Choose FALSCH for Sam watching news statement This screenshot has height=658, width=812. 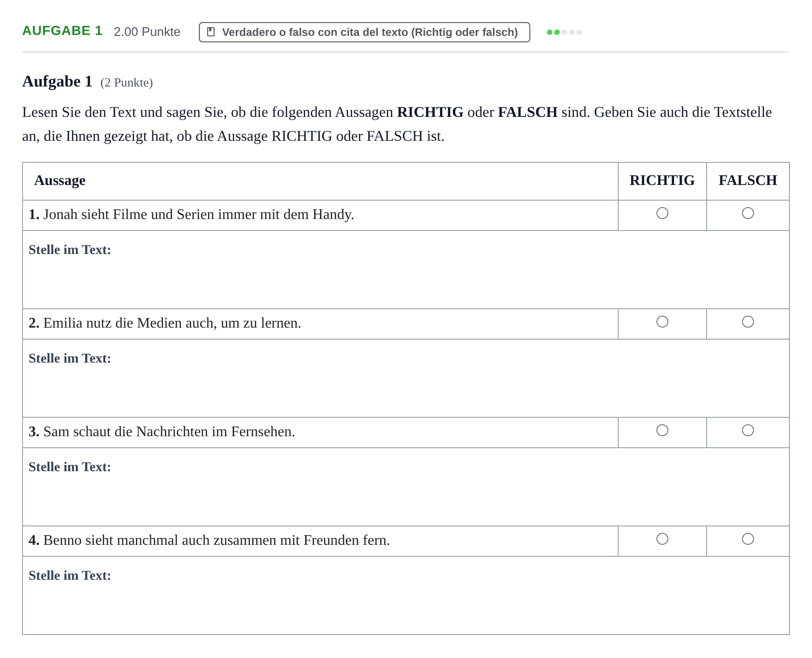[748, 430]
